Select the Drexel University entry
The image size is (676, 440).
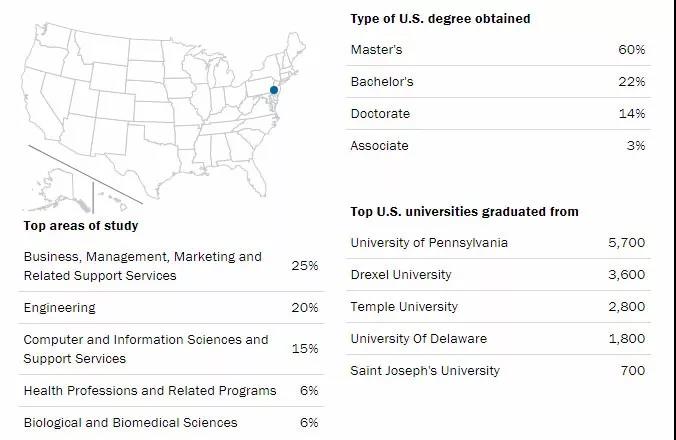(x=400, y=274)
